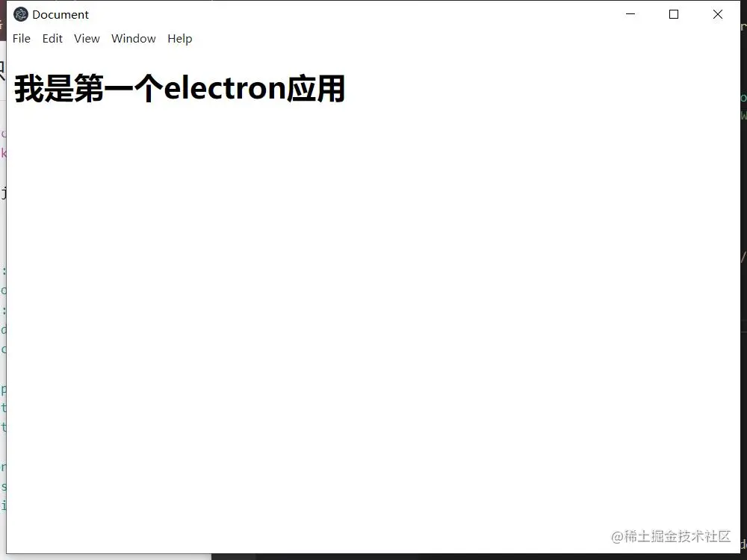Click the heading 我是第一个electron应用
Screen dimensions: 747x560
pos(179,89)
